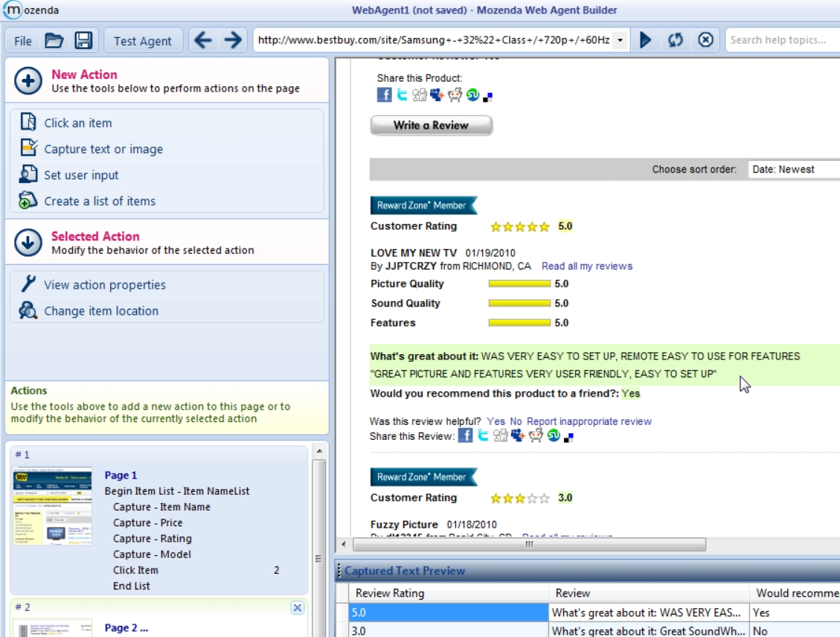
Task: Share this Review on Twitter
Action: click(483, 435)
